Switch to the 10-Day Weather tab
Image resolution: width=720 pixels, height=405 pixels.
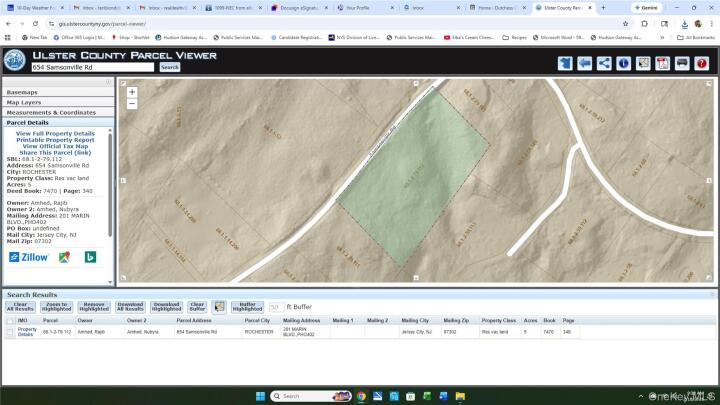[x=36, y=8]
